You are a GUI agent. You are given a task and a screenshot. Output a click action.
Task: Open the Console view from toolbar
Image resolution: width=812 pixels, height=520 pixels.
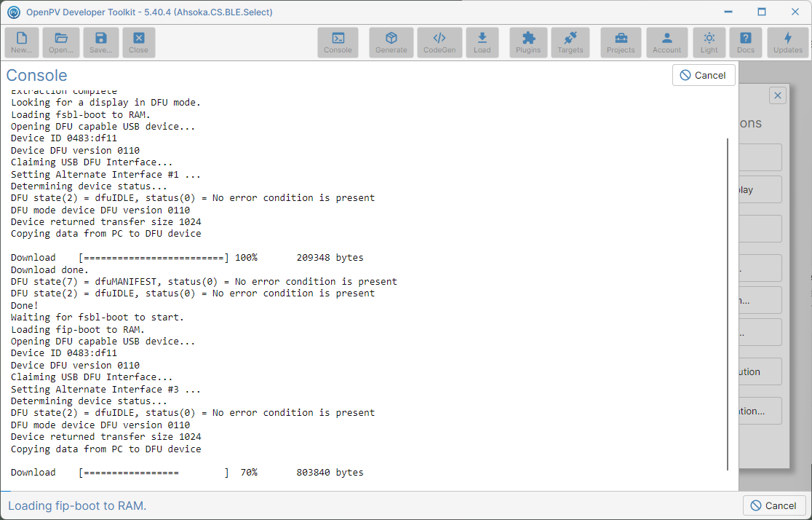tap(338, 42)
